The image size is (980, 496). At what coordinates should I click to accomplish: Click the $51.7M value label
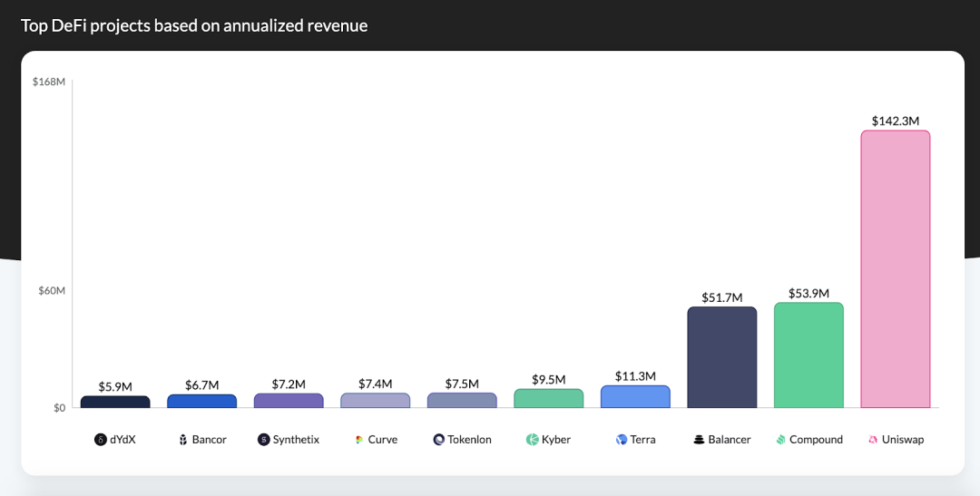(x=721, y=297)
